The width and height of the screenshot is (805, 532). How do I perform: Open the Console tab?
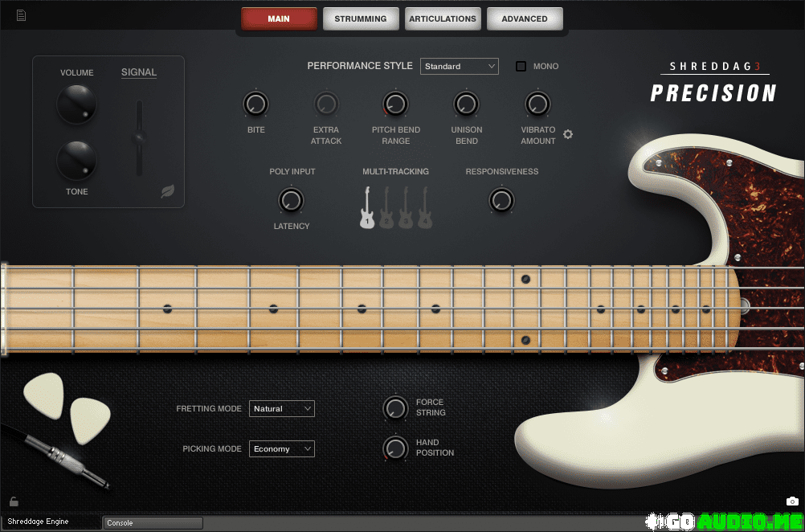(153, 522)
